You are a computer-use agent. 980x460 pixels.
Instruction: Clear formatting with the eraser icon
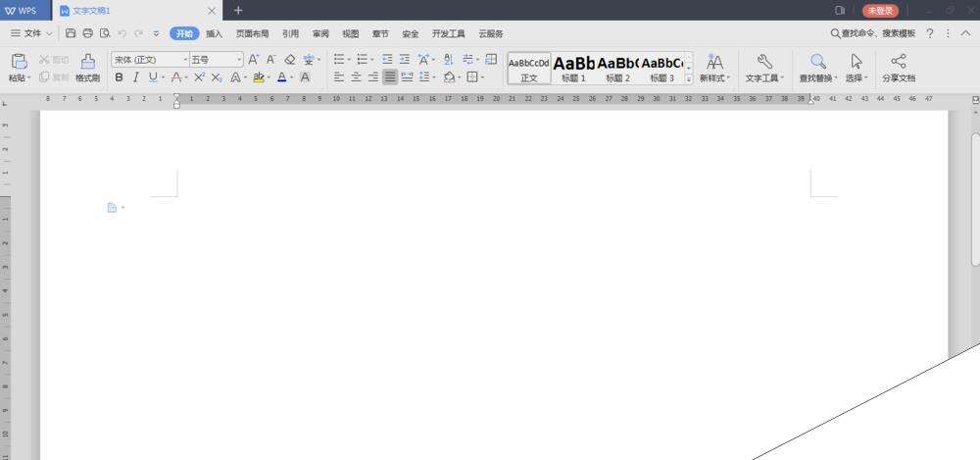coord(289,60)
